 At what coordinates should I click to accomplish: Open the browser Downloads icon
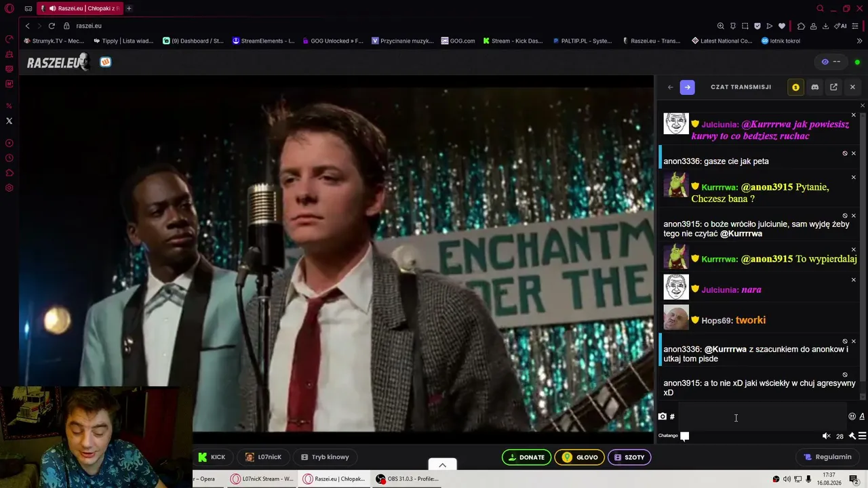point(825,26)
